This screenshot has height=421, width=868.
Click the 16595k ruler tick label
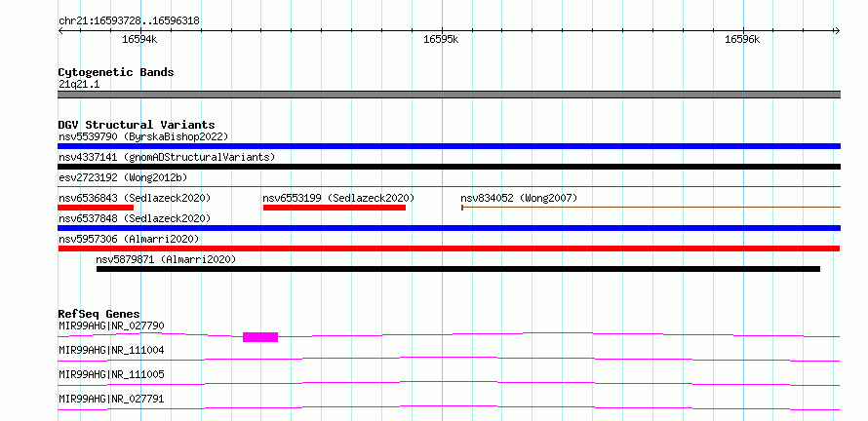click(441, 39)
